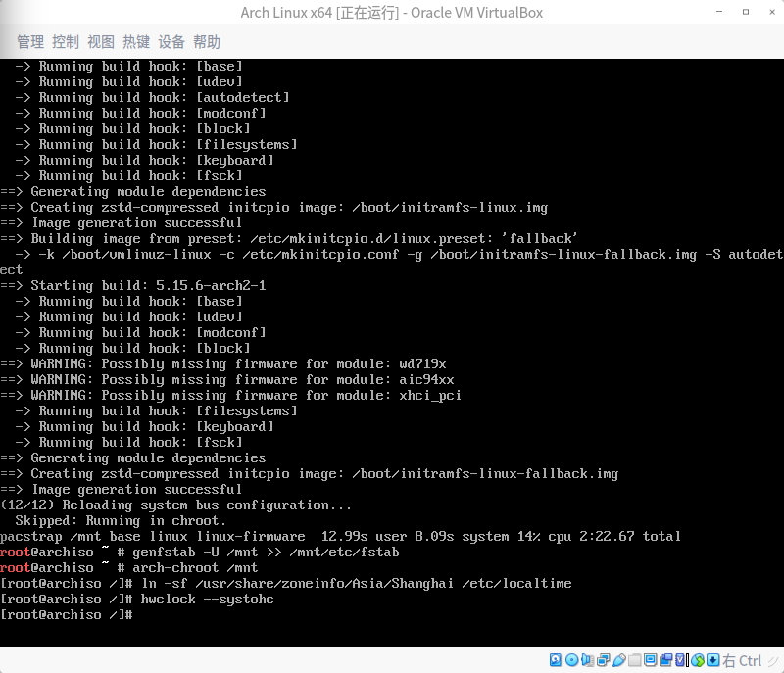Click the window title 'Arch Linux x64 [正在运行]'
The height and width of the screenshot is (673, 784).
320,13
